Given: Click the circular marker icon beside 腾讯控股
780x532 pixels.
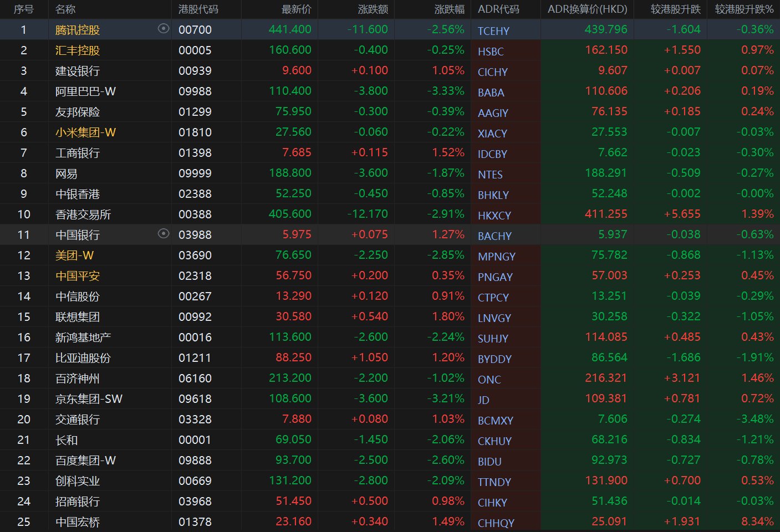Looking at the screenshot, I should (x=163, y=29).
